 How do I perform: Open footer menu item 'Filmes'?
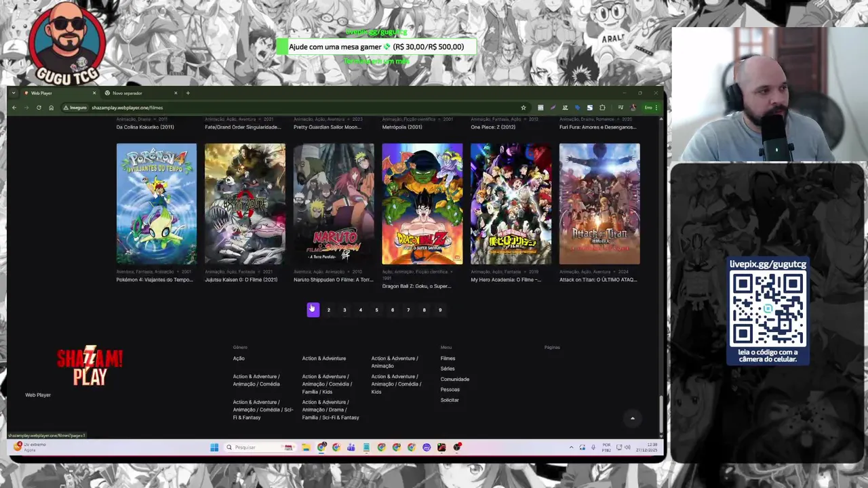tap(448, 359)
